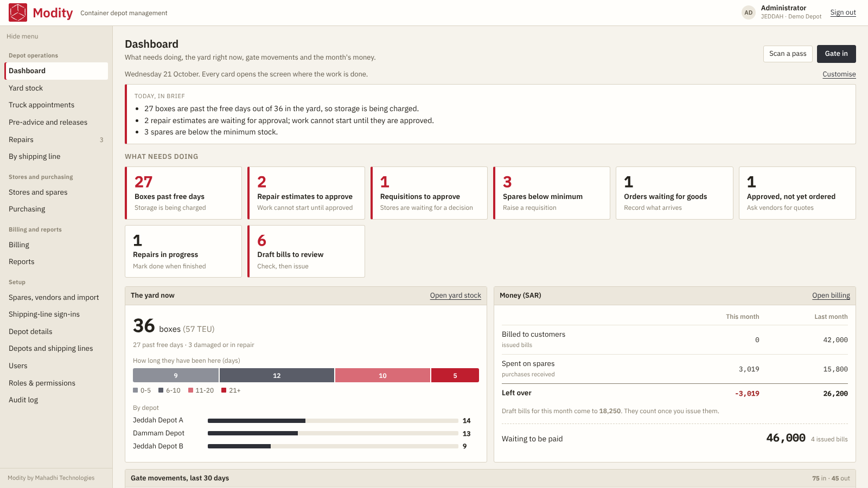This screenshot has height=488, width=868.
Task: Open Shipping-line sign-ins
Action: (x=56, y=314)
